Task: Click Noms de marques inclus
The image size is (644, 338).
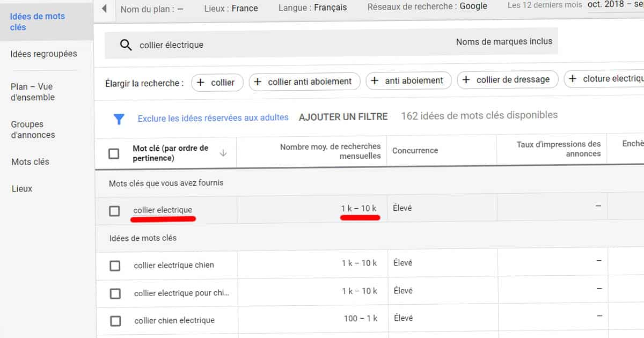Action: tap(504, 41)
